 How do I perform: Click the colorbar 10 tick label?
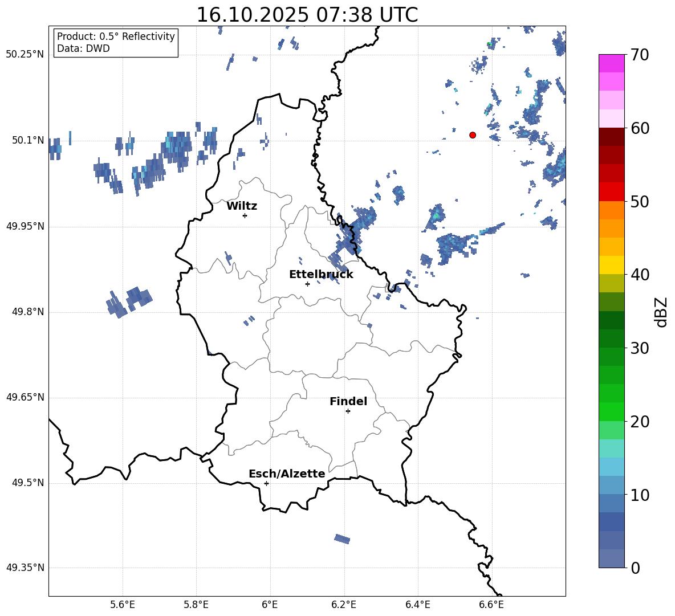click(640, 495)
